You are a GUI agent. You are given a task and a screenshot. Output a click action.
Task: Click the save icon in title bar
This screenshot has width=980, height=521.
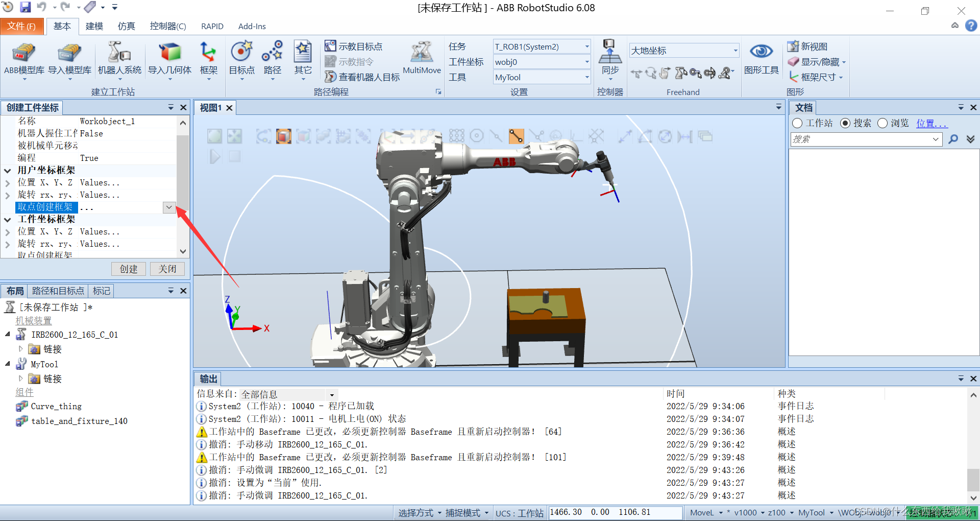click(x=25, y=7)
